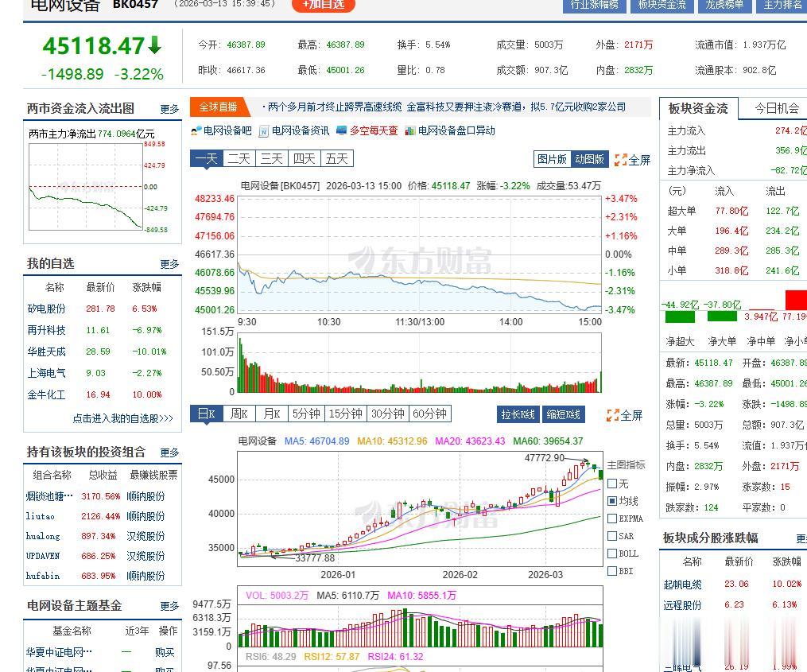Enable the EXPMA indicator checkbox
807x672 pixels.
click(x=612, y=519)
